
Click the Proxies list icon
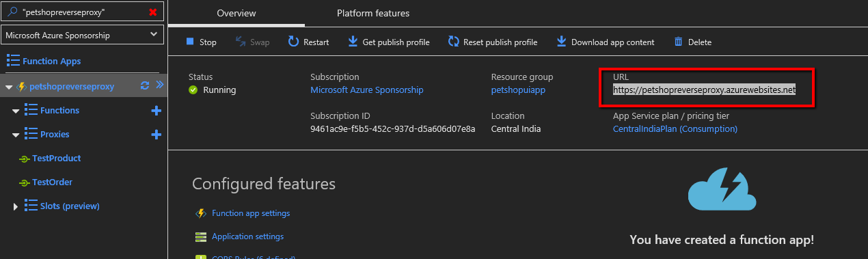(30, 134)
